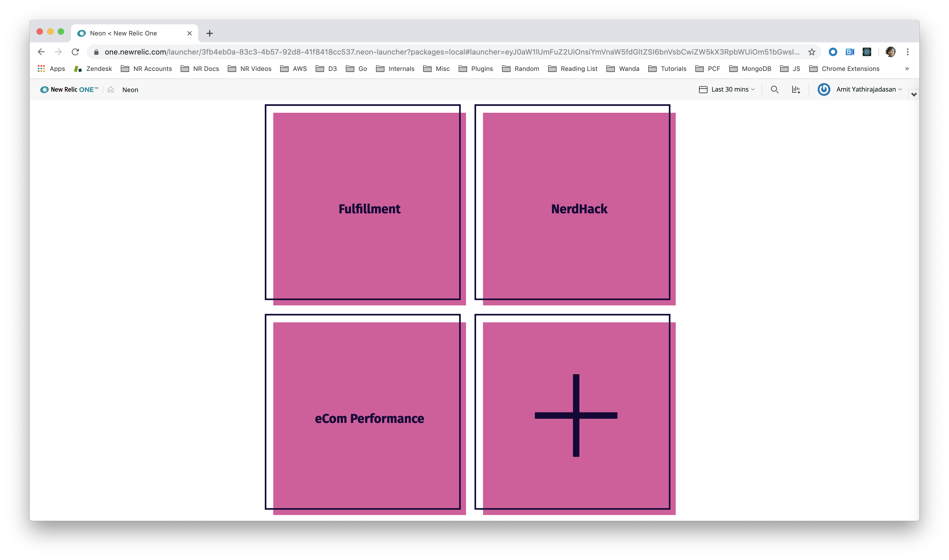This screenshot has width=949, height=560.
Task: Click the chart builder icon in header
Action: click(x=796, y=89)
